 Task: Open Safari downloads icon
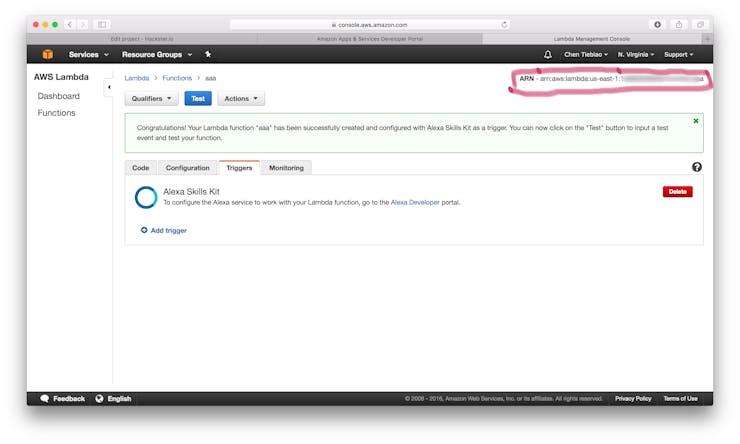(x=657, y=25)
